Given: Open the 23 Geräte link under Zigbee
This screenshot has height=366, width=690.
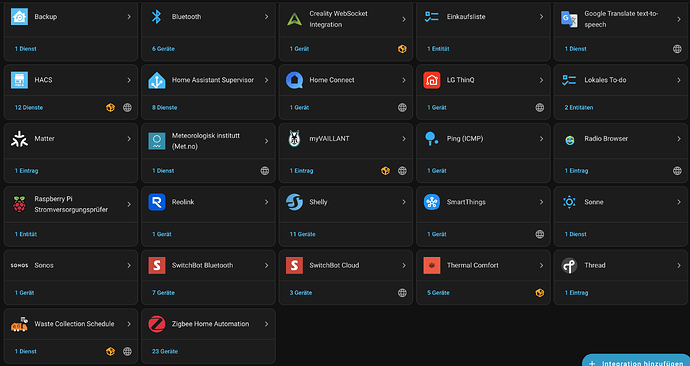Looking at the screenshot, I should 165,351.
